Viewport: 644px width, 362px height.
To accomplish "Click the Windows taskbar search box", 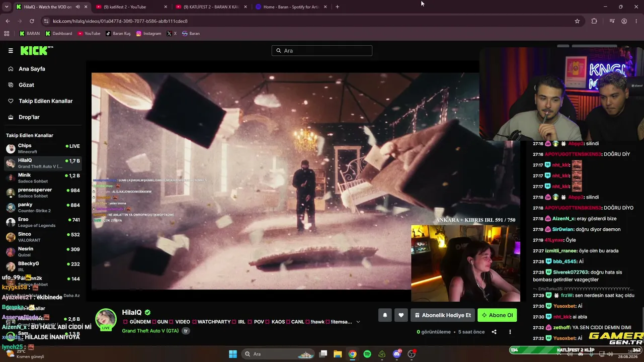I will pyautogui.click(x=278, y=354).
